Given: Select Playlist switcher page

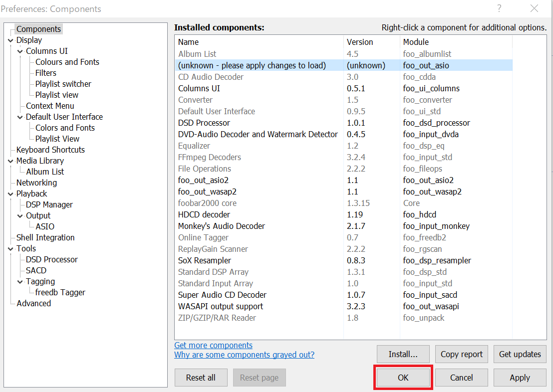Looking at the screenshot, I should pos(63,84).
